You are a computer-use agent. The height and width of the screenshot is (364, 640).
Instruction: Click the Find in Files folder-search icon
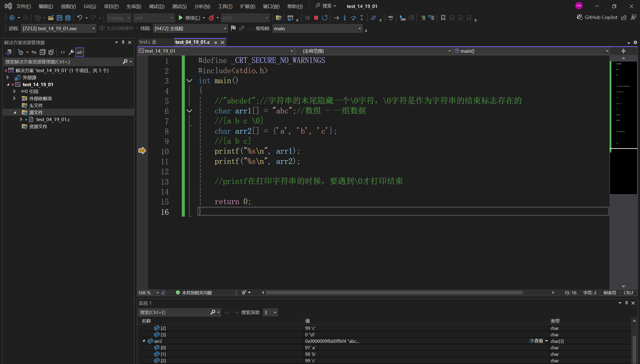[x=278, y=18]
